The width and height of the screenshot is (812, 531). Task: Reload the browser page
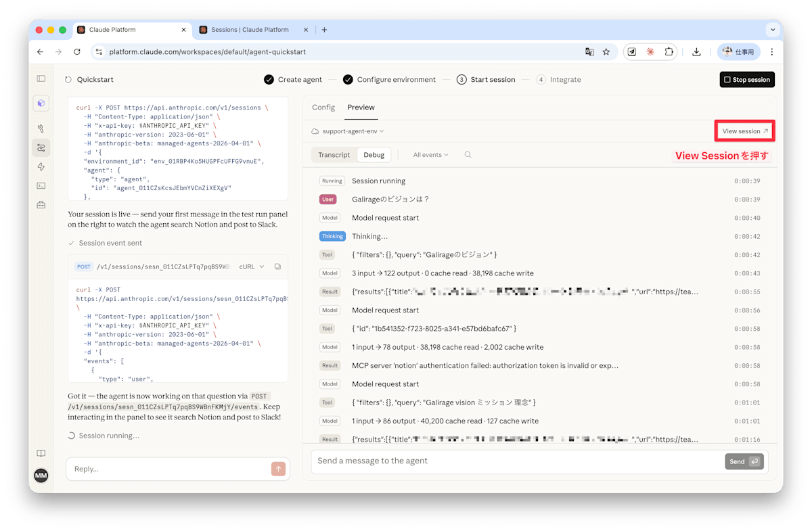pyautogui.click(x=77, y=51)
